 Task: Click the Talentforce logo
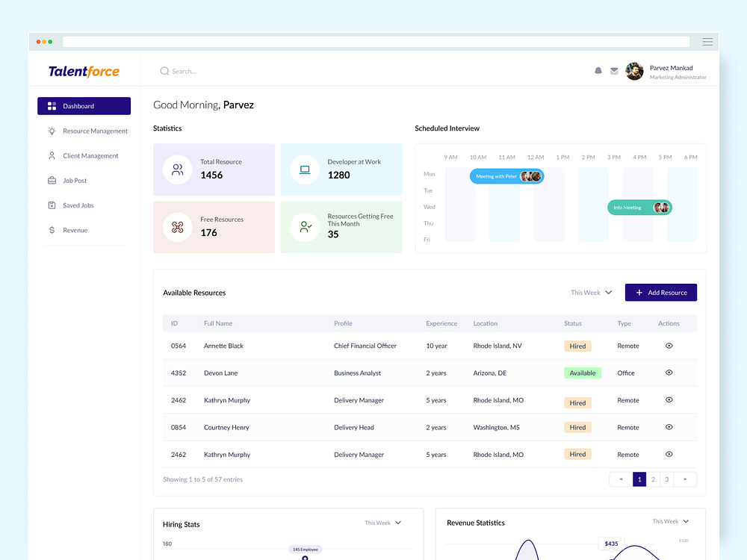[x=84, y=71]
